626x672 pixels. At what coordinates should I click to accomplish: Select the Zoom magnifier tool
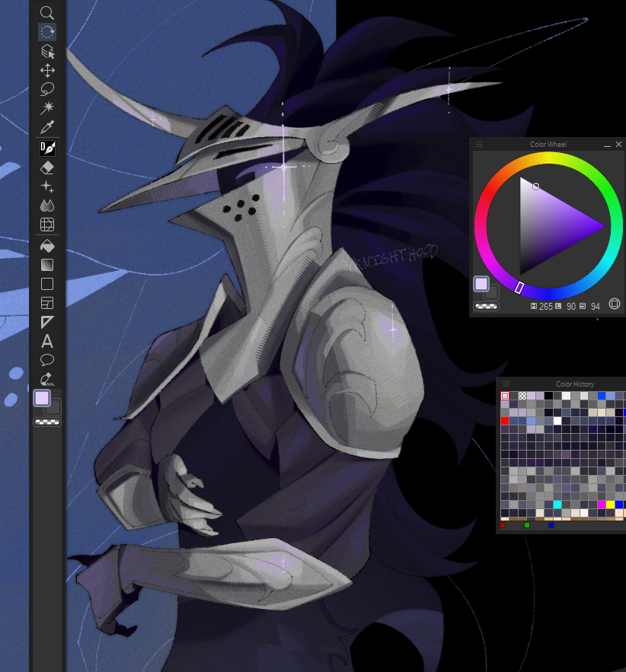[47, 12]
